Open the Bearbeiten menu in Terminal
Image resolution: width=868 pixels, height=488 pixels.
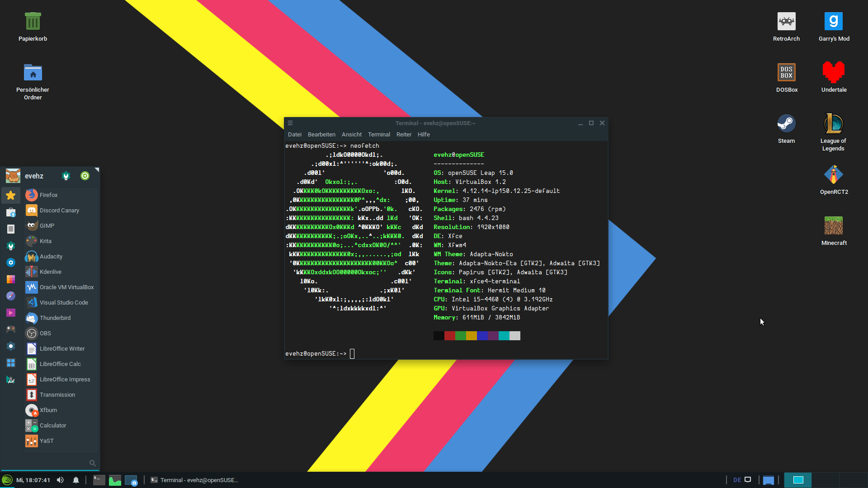pos(321,135)
